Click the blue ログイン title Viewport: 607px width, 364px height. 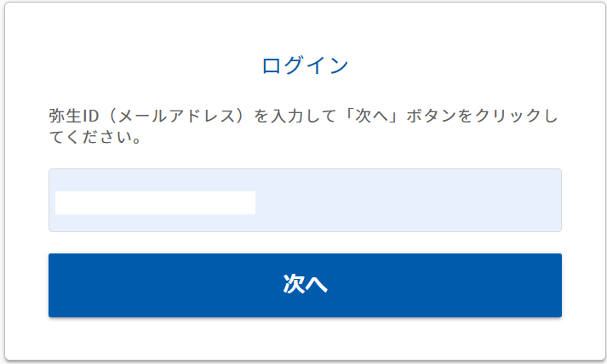tap(305, 66)
